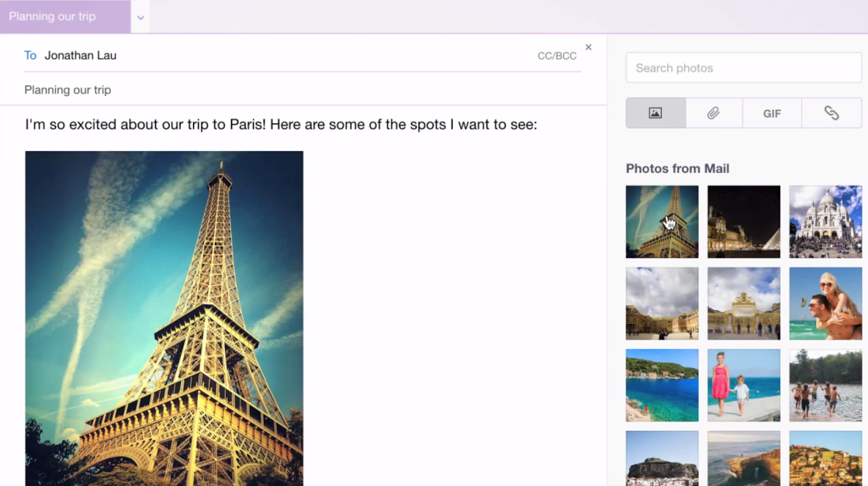This screenshot has height=486, width=868.
Task: Click the subject line Planning our trip
Action: coord(67,90)
